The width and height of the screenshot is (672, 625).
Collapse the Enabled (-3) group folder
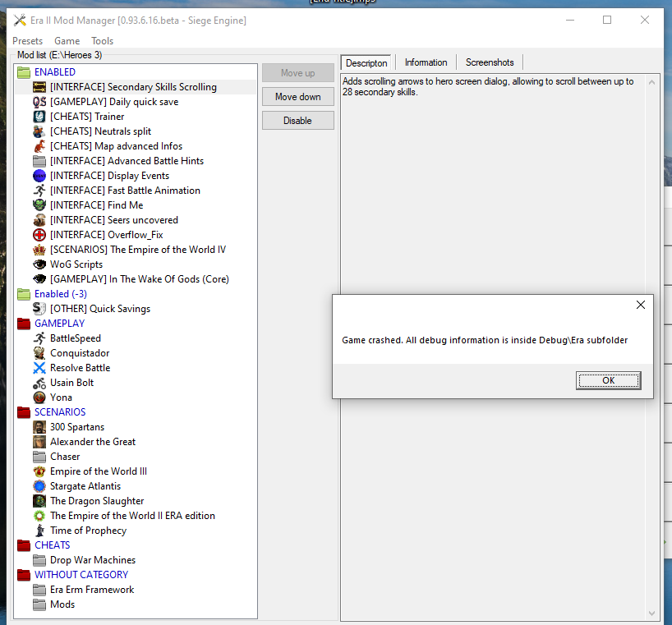24,294
